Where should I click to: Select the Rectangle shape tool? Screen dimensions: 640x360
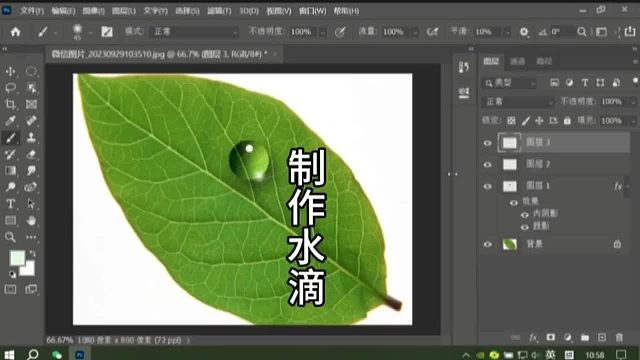(x=10, y=220)
